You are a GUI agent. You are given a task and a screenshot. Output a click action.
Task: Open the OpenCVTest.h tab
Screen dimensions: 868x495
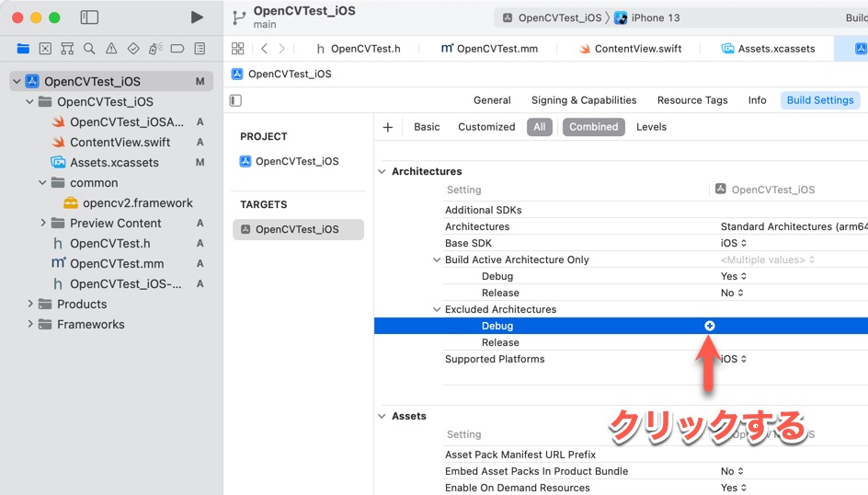tap(359, 49)
